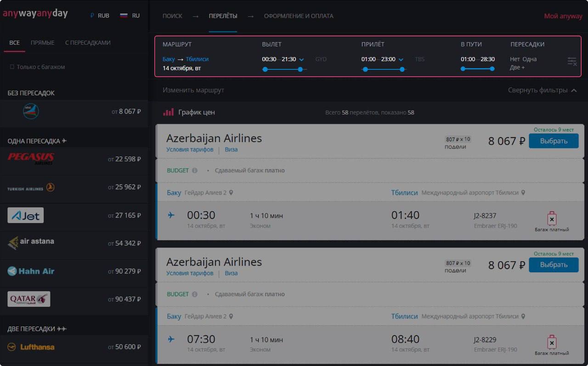
Task: Choose the Turkish Airlines logo filter
Action: (x=31, y=188)
